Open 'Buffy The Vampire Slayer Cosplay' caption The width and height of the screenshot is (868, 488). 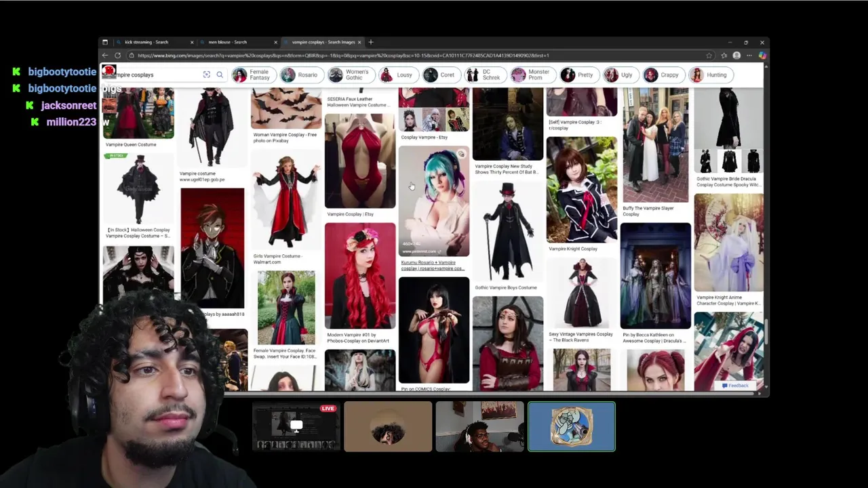coord(648,211)
